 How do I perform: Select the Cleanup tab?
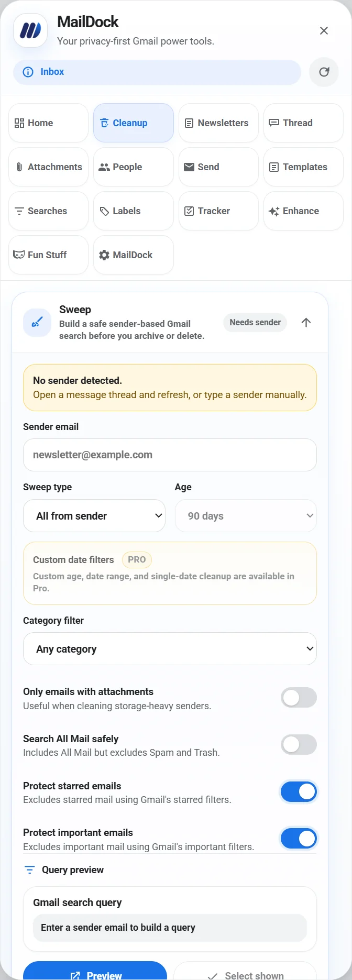(134, 123)
